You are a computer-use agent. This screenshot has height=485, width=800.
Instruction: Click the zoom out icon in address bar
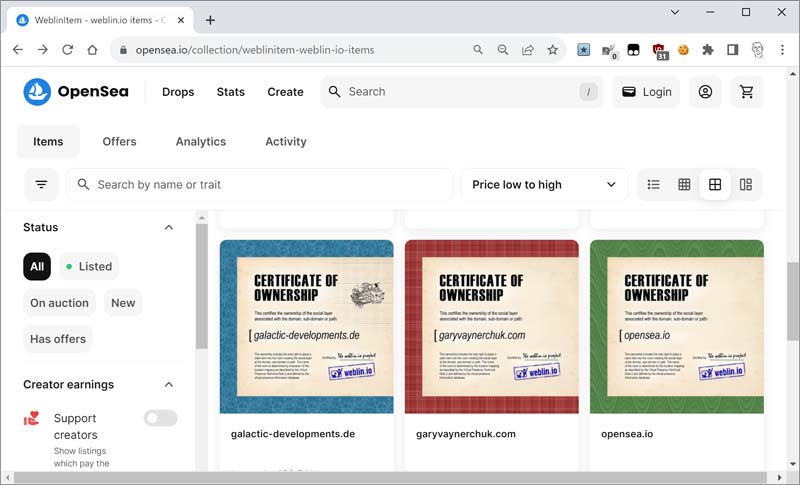(x=503, y=49)
